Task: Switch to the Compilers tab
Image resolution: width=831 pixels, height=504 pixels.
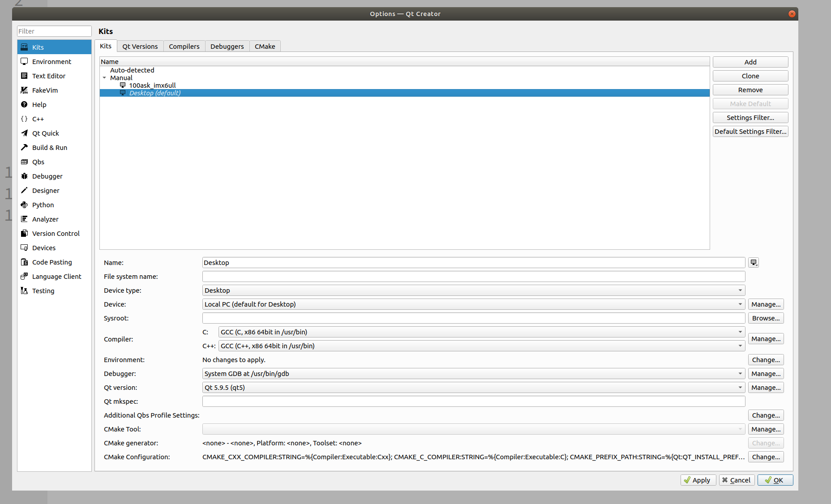Action: tap(184, 47)
